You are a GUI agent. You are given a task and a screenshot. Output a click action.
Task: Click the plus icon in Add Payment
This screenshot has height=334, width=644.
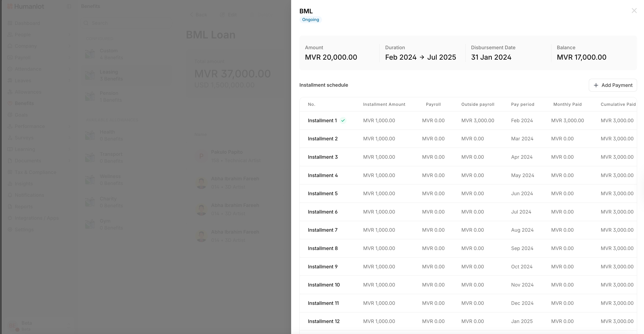tap(596, 85)
